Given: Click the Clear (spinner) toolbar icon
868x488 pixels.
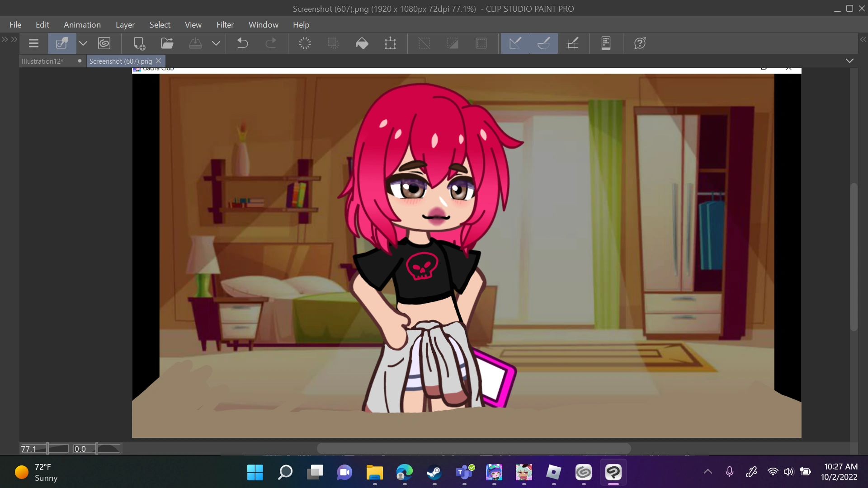Looking at the screenshot, I should [305, 43].
